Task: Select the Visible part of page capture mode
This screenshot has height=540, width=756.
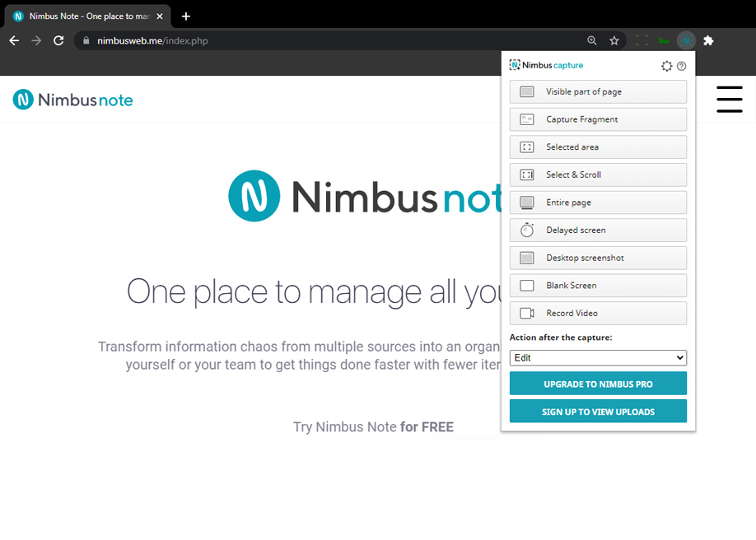Action: coord(598,91)
